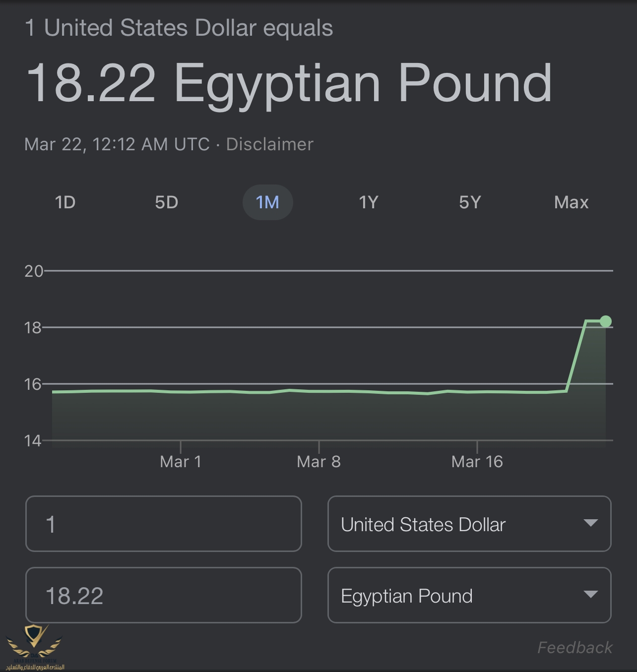Click the green endpoint dot on chart

pos(605,321)
